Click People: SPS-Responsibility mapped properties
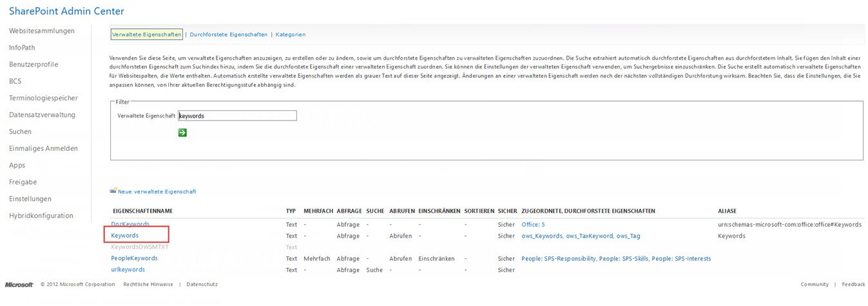868x306 pixels. (616, 258)
